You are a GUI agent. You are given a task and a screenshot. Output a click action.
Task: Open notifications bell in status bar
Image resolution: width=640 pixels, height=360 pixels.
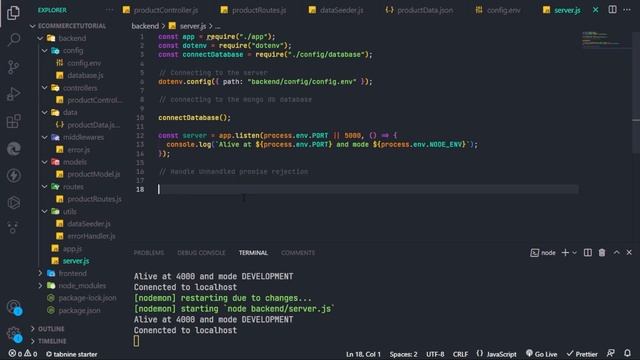click(x=627, y=353)
